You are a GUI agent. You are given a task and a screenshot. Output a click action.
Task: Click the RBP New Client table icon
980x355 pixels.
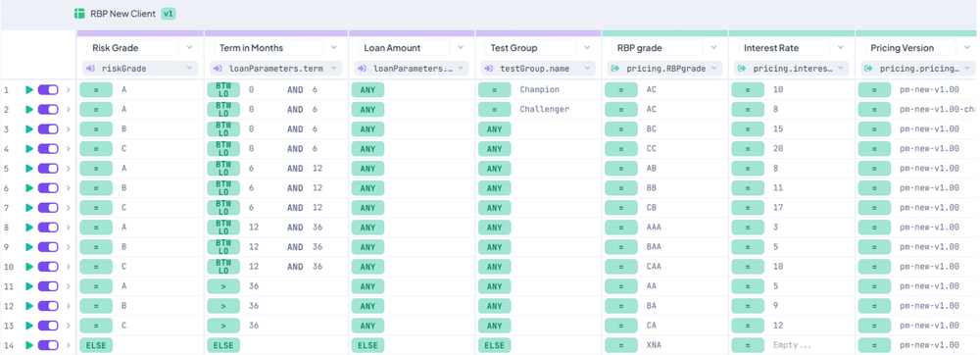79,13
